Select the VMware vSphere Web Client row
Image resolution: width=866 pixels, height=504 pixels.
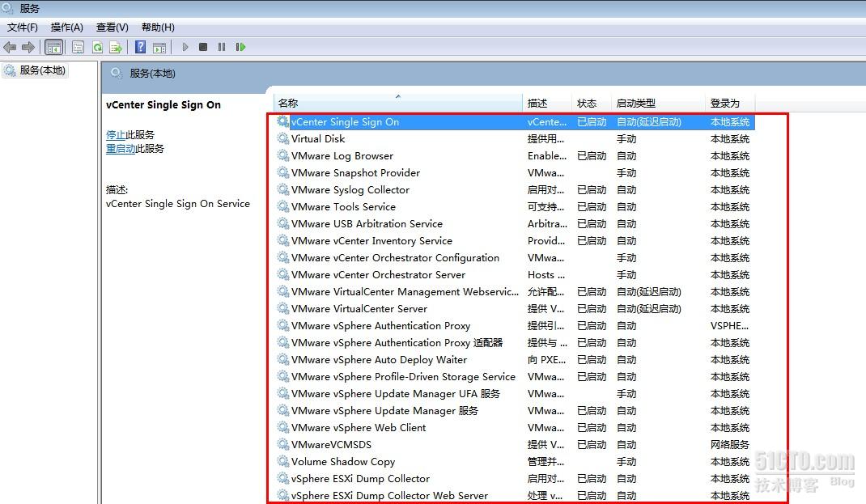pyautogui.click(x=515, y=428)
